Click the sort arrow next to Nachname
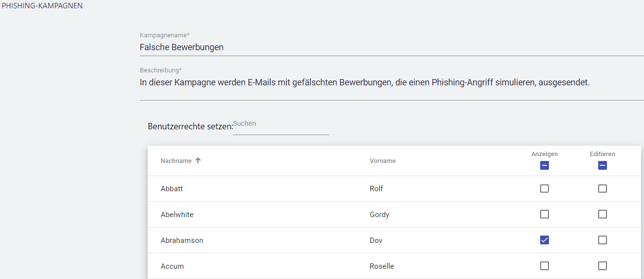644x279 pixels. (198, 161)
